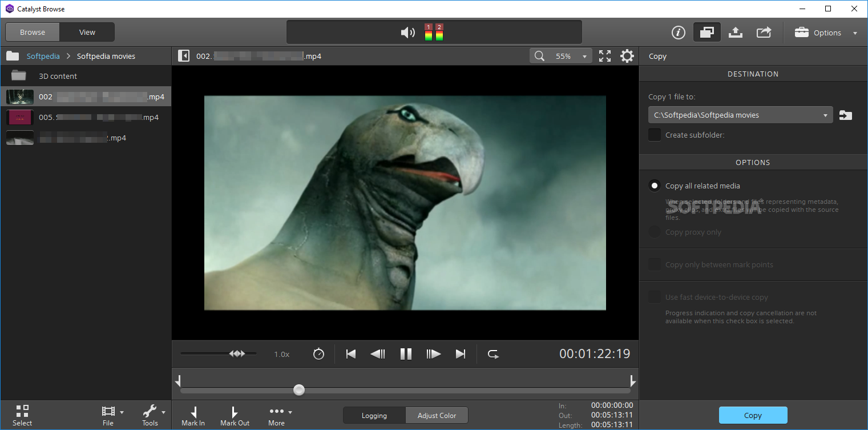The image size is (868, 430).
Task: Switch to Browse mode
Action: tap(33, 33)
